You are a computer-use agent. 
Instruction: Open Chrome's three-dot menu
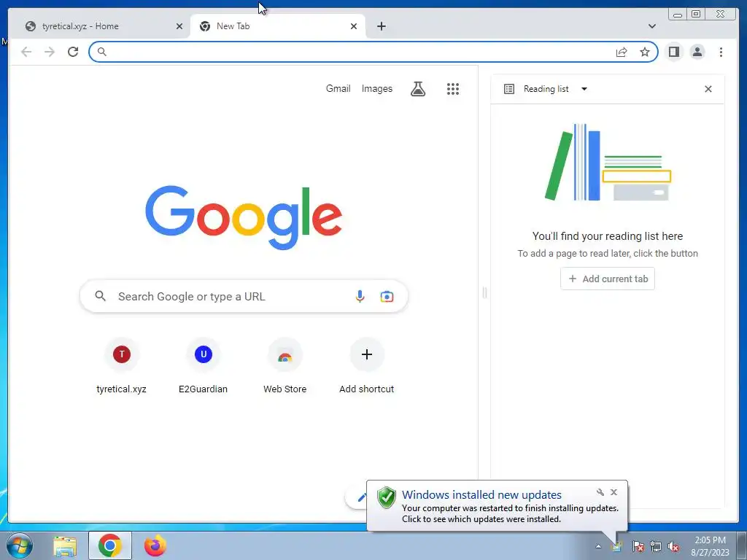pos(721,52)
